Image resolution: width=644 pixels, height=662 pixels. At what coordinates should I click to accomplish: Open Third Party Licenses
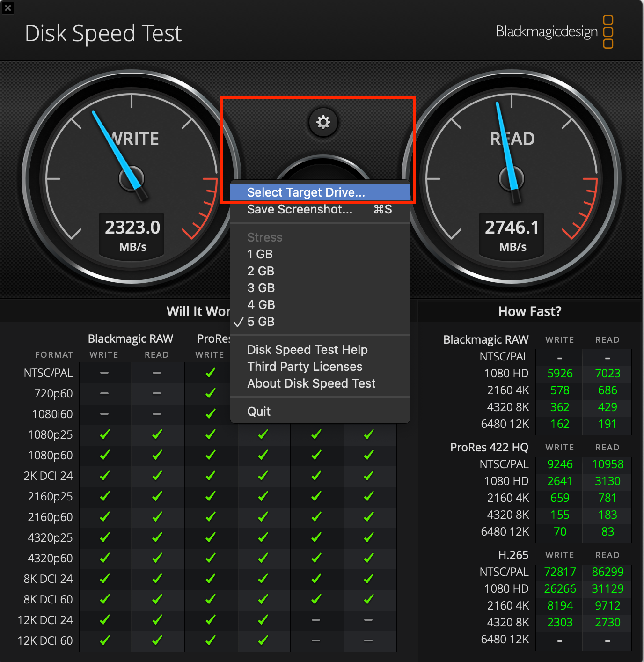pyautogui.click(x=320, y=367)
